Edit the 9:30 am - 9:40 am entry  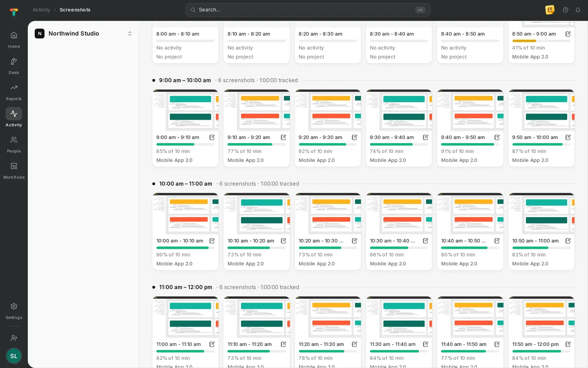425,137
